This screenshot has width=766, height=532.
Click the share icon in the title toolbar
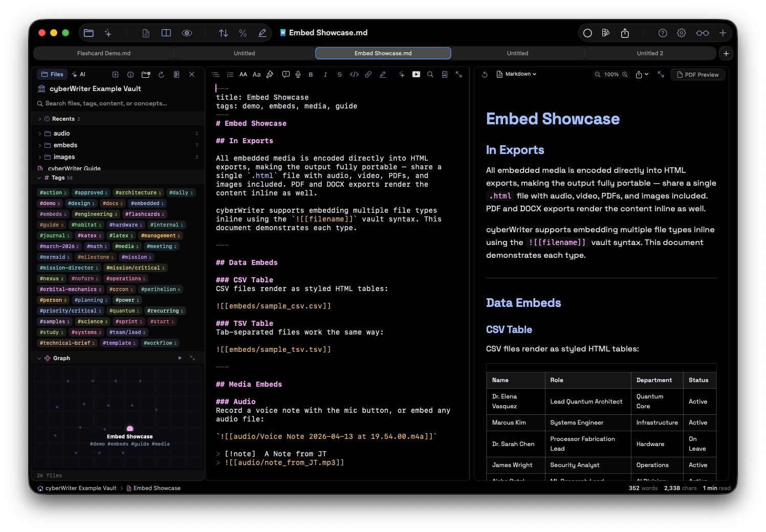point(625,33)
